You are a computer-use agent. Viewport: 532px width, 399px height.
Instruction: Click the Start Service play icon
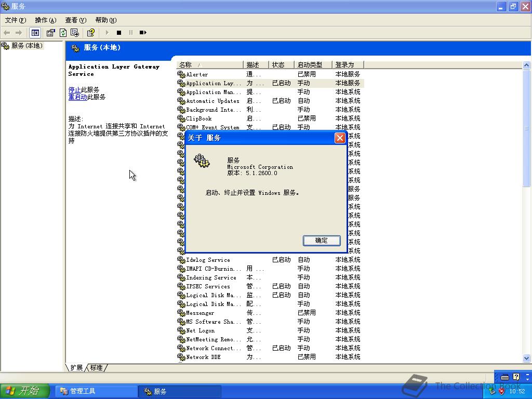pos(107,33)
